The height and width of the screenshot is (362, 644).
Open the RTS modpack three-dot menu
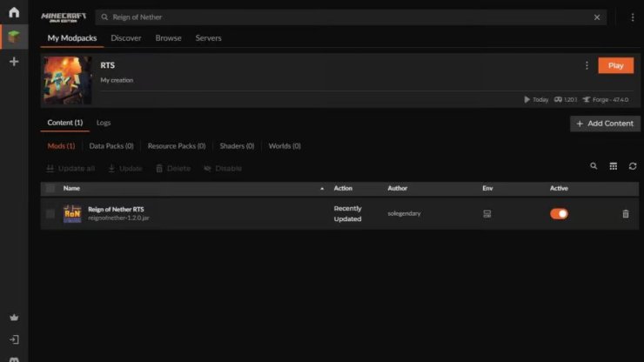tap(587, 65)
